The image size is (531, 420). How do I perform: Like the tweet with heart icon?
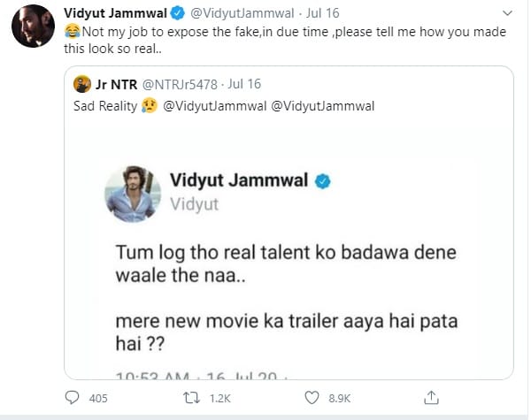[310, 398]
